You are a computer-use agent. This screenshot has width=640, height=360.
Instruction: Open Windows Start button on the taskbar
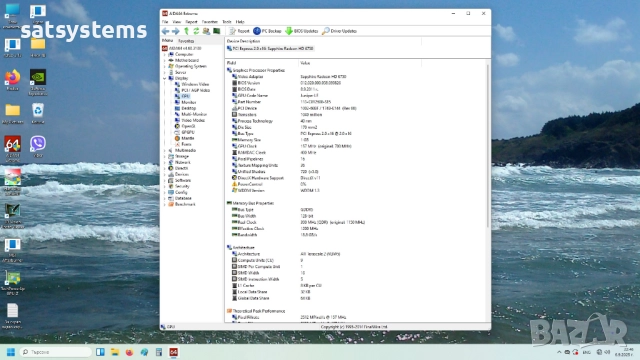11,352
